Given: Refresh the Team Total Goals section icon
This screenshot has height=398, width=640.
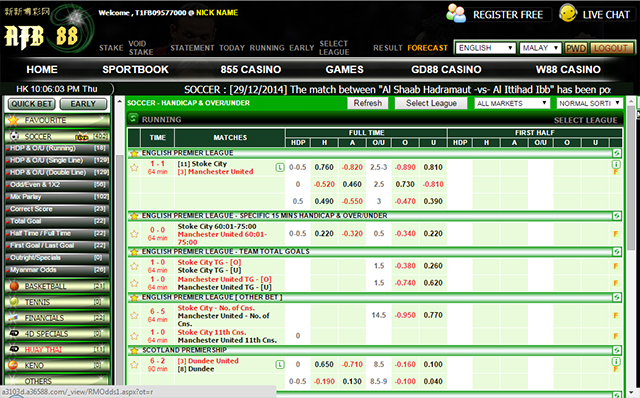Looking at the screenshot, I should (616, 251).
